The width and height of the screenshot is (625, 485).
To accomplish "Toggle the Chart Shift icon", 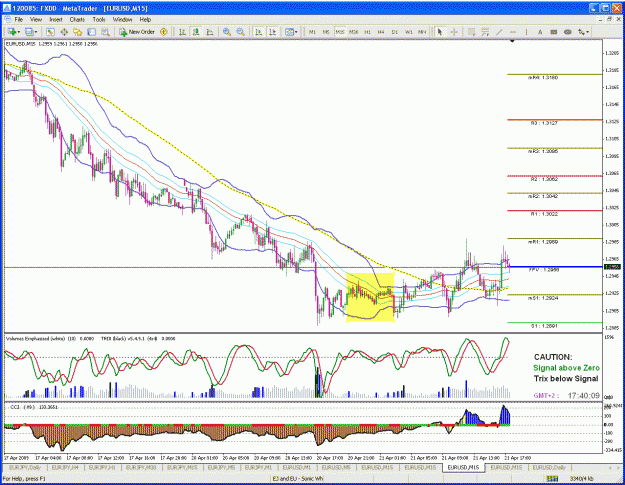I will (273, 32).
